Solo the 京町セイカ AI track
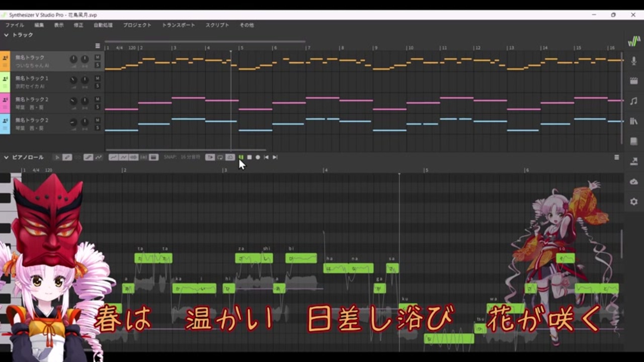Image resolution: width=644 pixels, height=362 pixels. [98, 86]
